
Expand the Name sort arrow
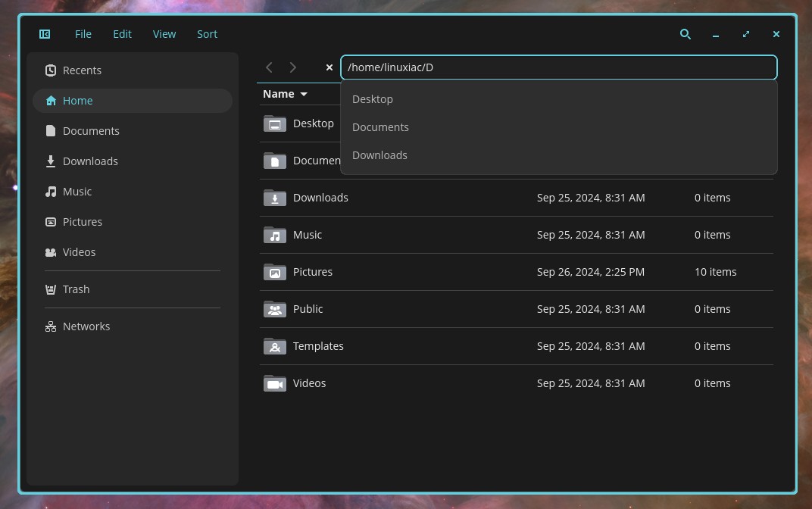(x=304, y=94)
